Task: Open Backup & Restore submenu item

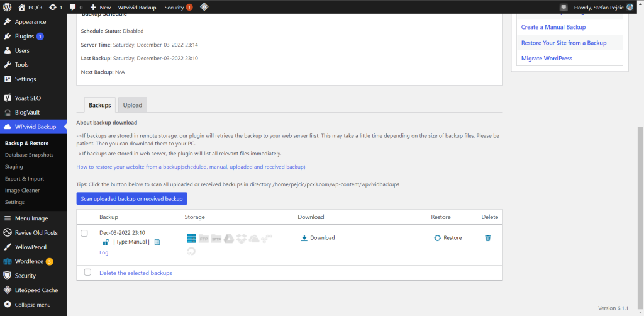Action: pyautogui.click(x=26, y=143)
